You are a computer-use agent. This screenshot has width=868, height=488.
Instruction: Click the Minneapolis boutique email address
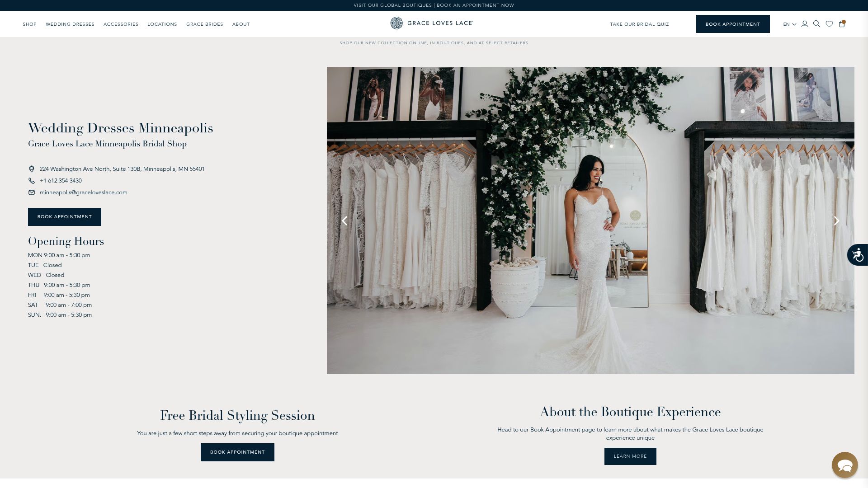click(83, 192)
